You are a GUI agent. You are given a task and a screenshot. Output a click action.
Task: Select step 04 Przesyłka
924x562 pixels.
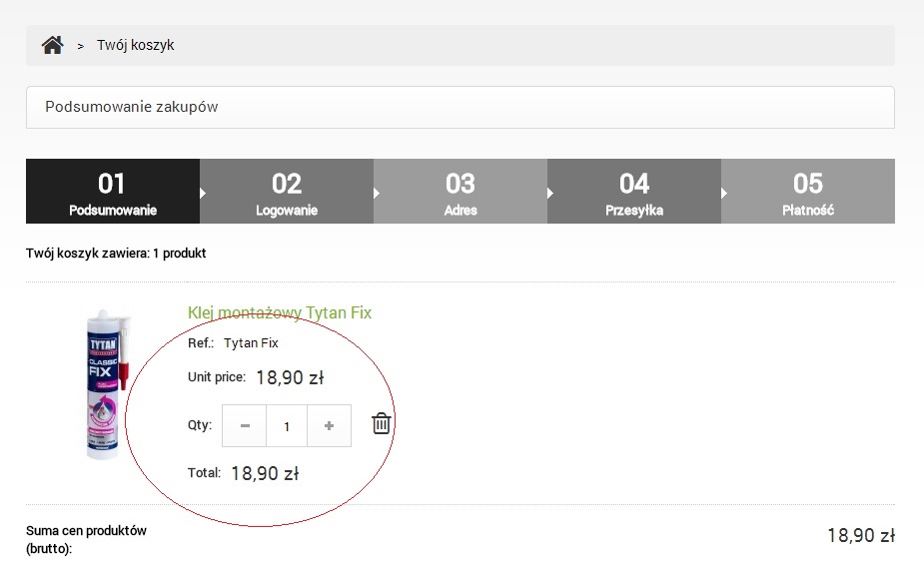(634, 191)
